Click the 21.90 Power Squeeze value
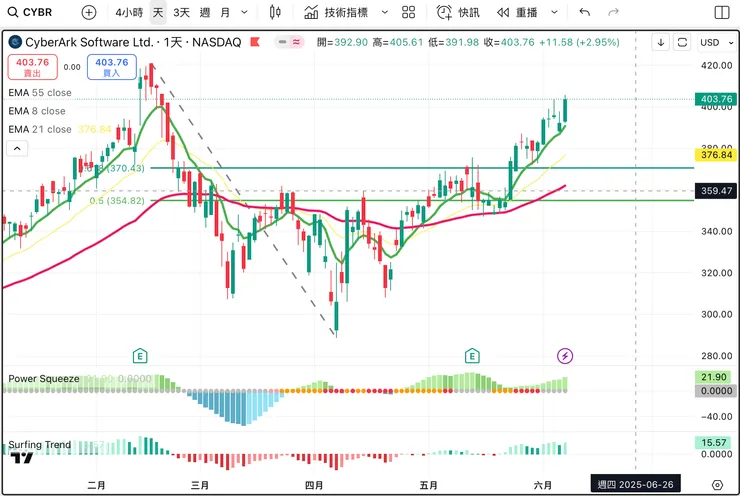Viewport: 740px width, 496px height. [x=714, y=377]
